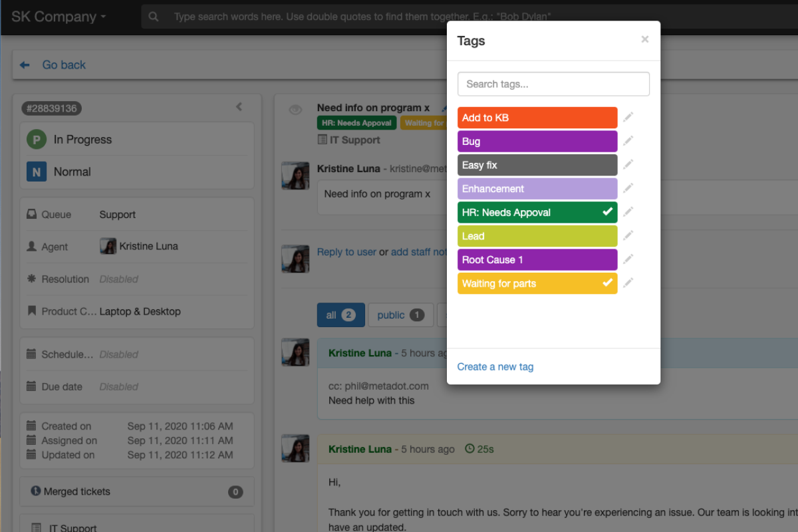Click the 25s time spent clock icon
The height and width of the screenshot is (532, 798).
click(x=469, y=449)
